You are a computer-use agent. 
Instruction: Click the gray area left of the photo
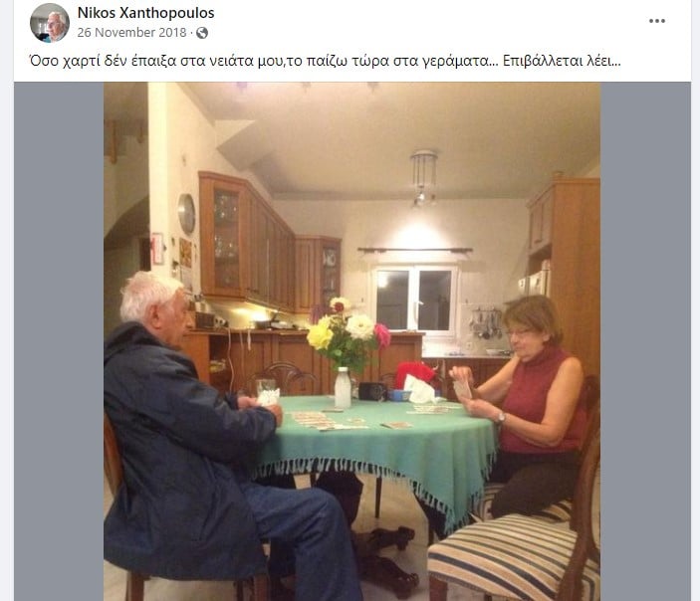(x=59, y=341)
